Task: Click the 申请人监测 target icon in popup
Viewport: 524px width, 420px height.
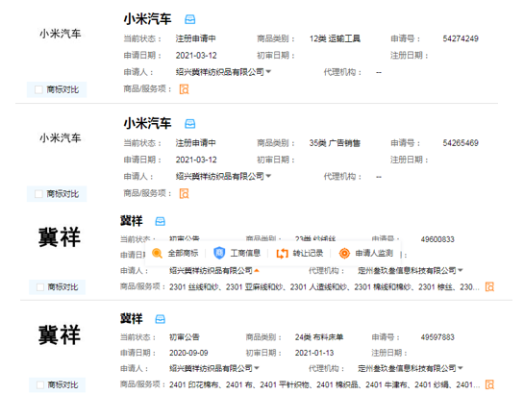Action: [344, 254]
